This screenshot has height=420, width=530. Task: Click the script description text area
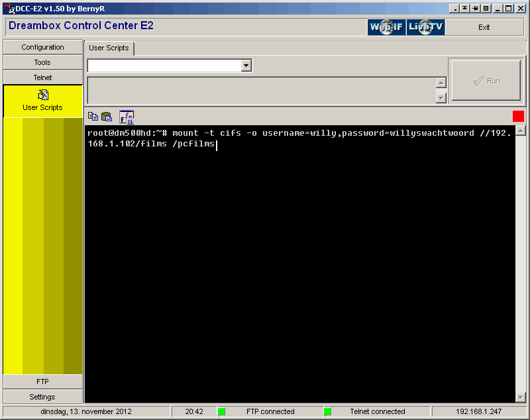262,91
